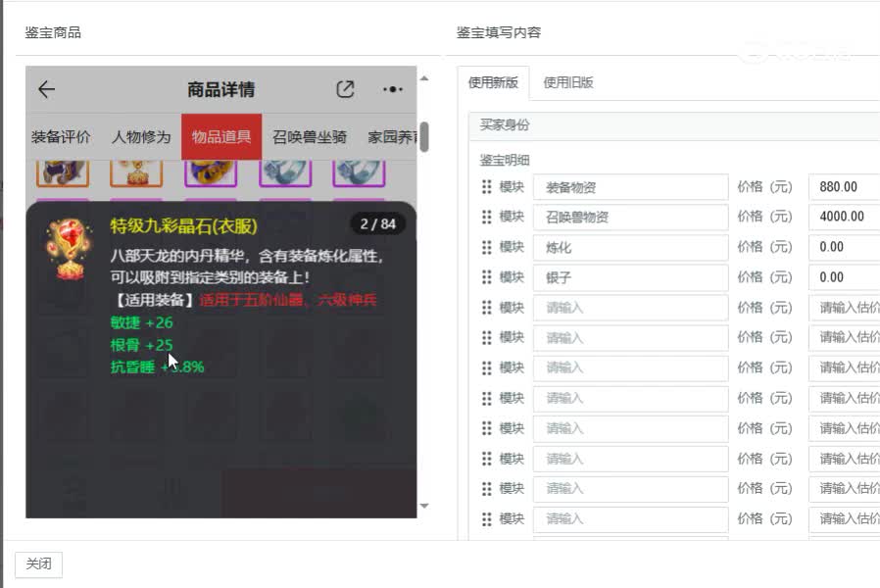Viewport: 880px width, 588px height.
Task: Click first purple-bordered item thumbnail
Action: (x=211, y=172)
